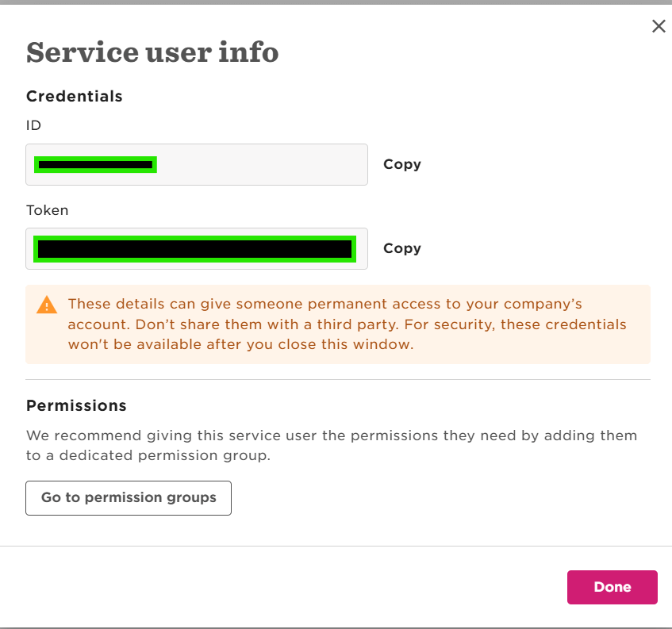Click the divider line above Permissions

click(x=338, y=379)
